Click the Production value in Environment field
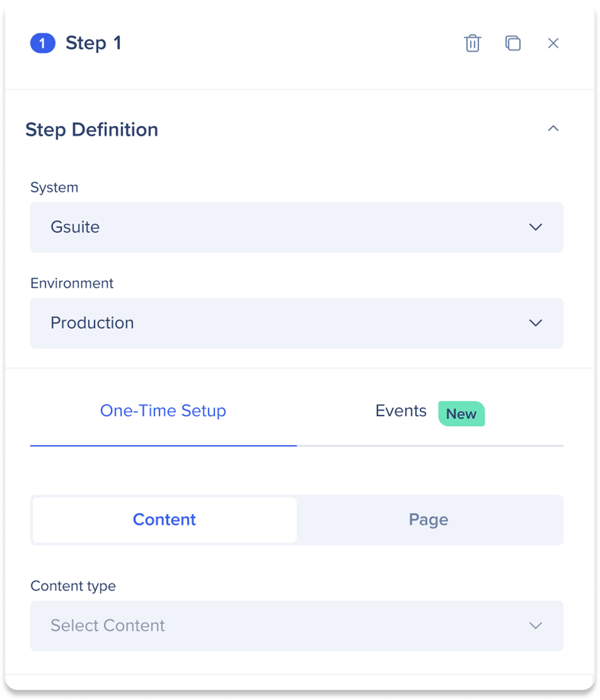Image resolution: width=600 pixels, height=700 pixels. (92, 323)
